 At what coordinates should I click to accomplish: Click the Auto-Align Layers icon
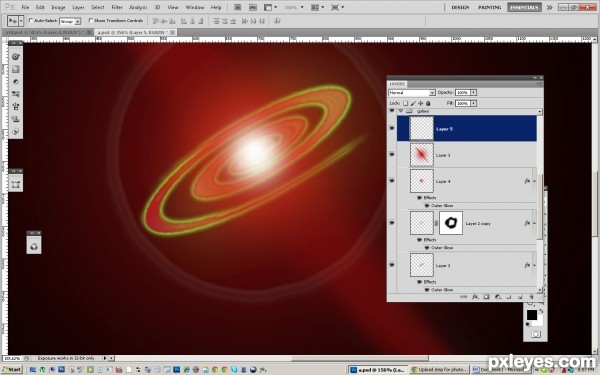(277, 21)
